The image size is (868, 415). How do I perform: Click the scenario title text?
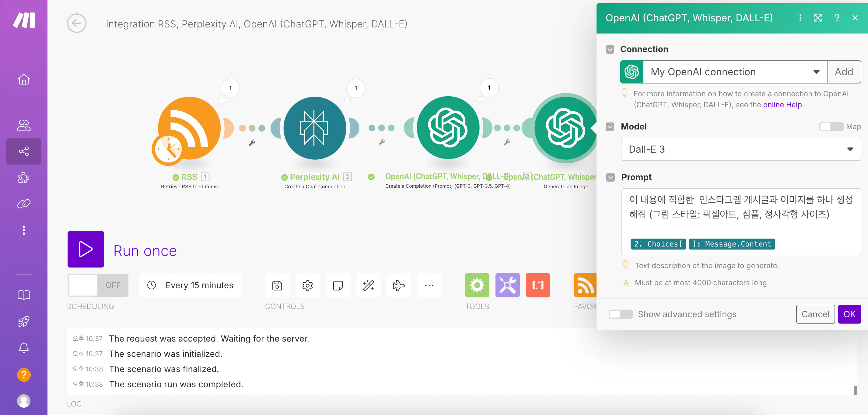point(257,24)
